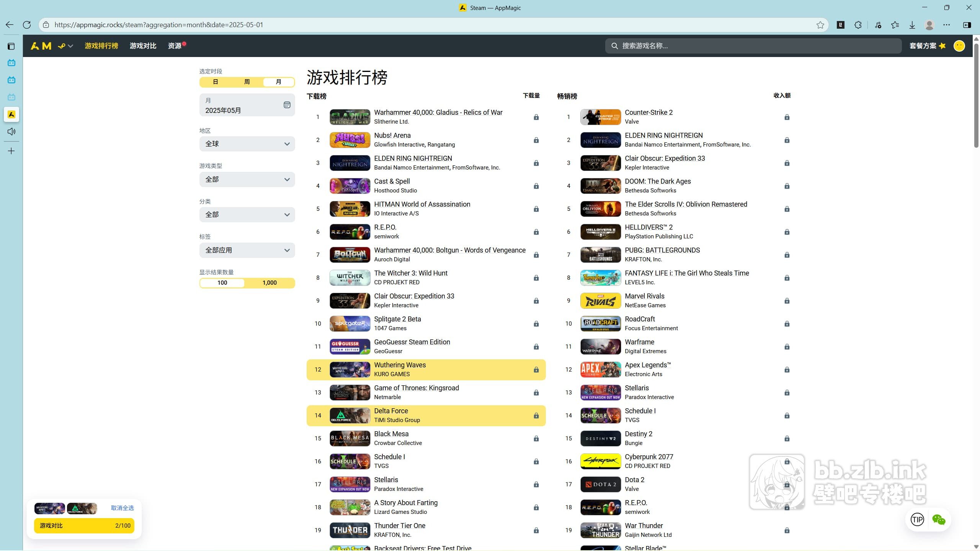Switch time period to 周 (week)
Image resolution: width=980 pixels, height=551 pixels.
click(247, 82)
